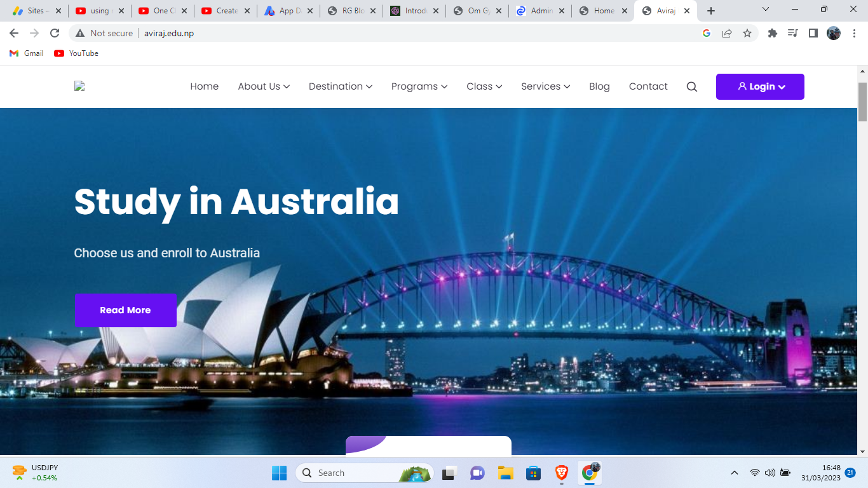Image resolution: width=868 pixels, height=488 pixels.
Task: Click the Read More button
Action: coord(125,310)
